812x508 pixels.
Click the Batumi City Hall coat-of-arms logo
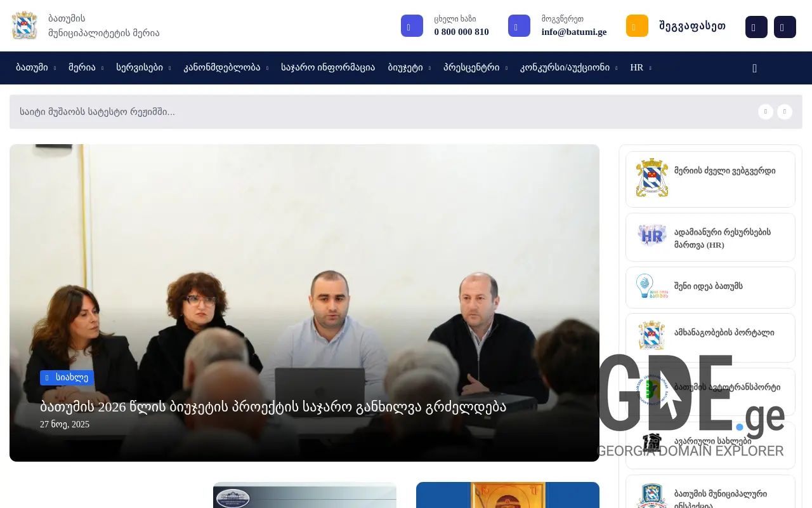(24, 25)
